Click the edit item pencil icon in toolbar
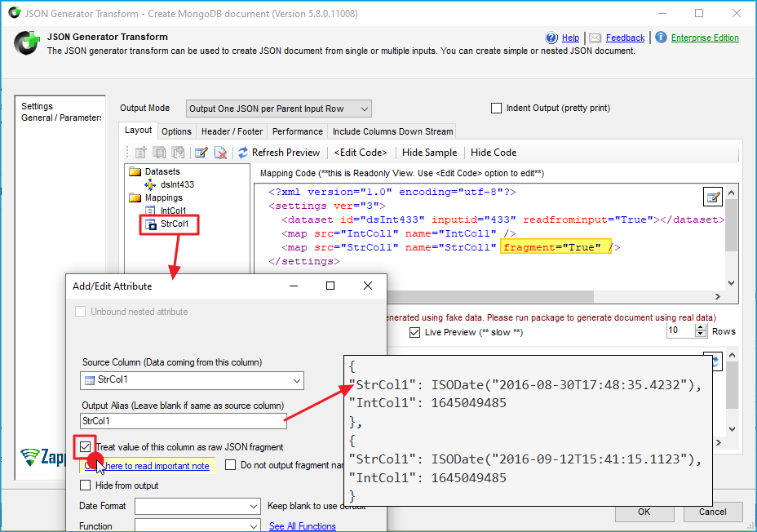Screen dimensions: 757x532 click(x=200, y=153)
